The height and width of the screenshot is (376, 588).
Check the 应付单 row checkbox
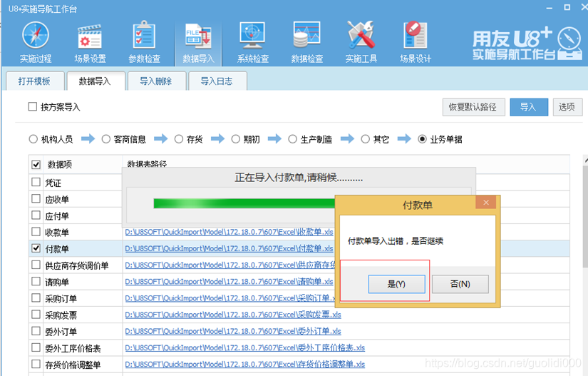(x=36, y=215)
